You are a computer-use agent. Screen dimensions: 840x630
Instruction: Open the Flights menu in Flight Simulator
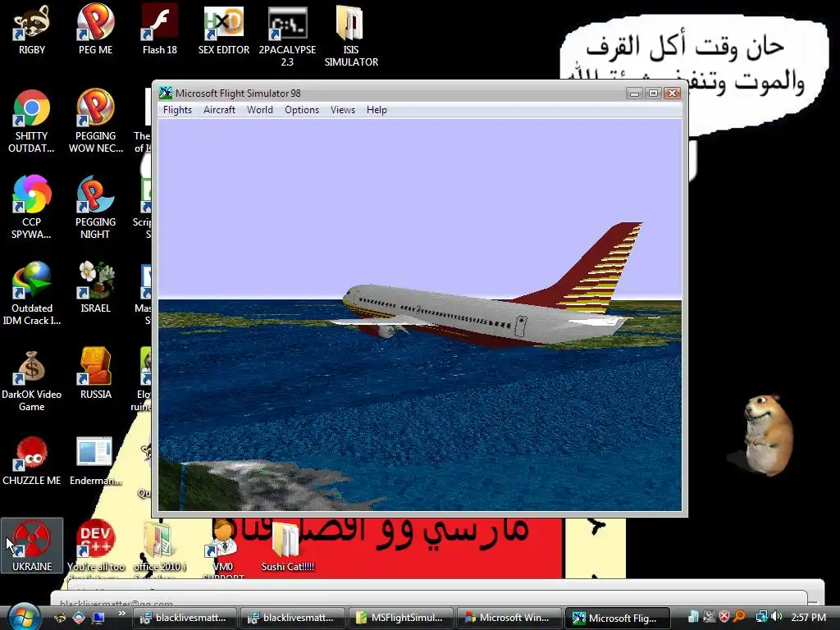coord(177,110)
